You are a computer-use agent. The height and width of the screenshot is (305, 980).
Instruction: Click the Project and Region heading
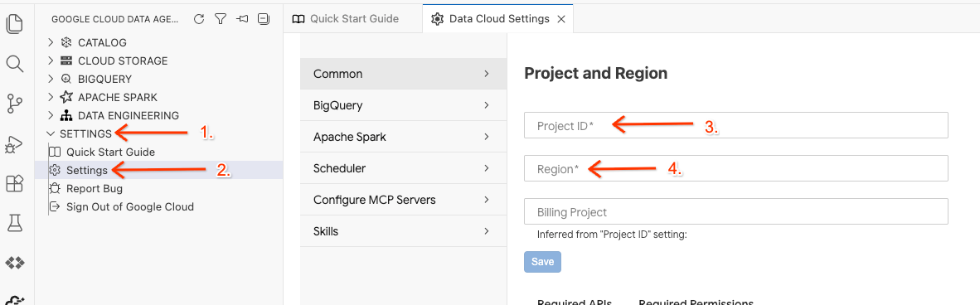(x=595, y=73)
